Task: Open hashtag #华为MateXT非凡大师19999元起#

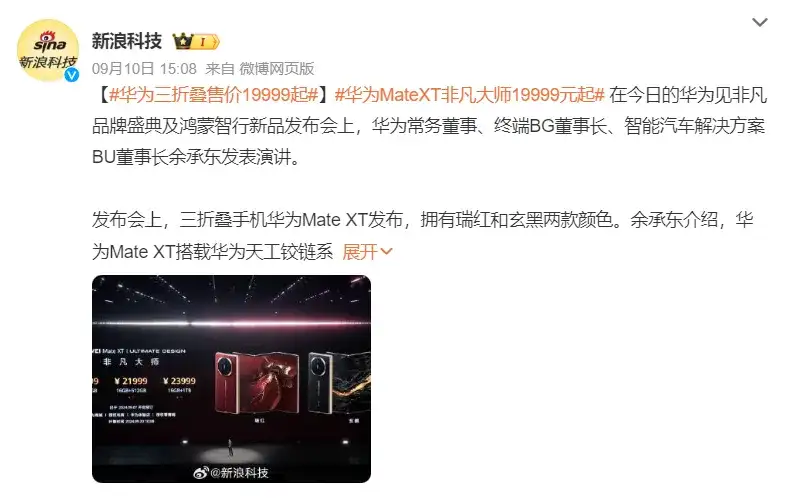Action: [x=469, y=95]
